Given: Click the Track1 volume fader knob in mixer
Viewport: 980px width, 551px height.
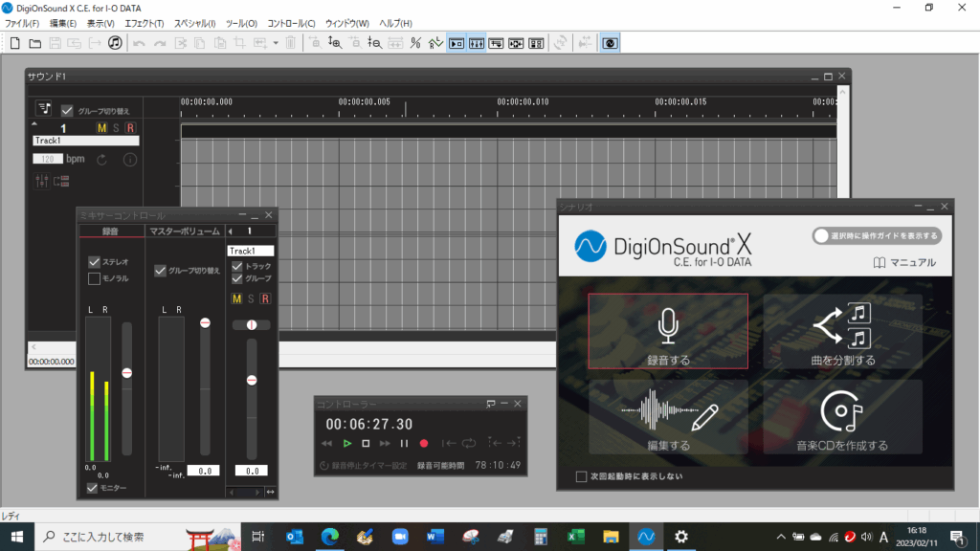Looking at the screenshot, I should (x=252, y=381).
